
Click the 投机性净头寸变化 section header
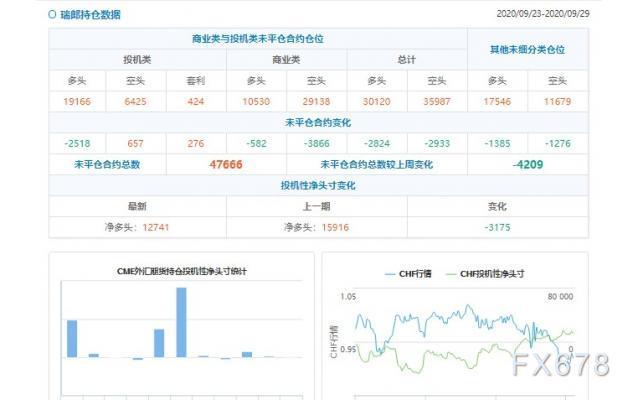tap(318, 185)
